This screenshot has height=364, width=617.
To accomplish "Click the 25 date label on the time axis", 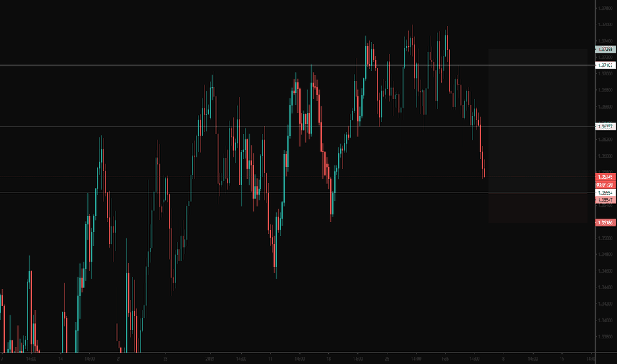I will pos(387,359).
